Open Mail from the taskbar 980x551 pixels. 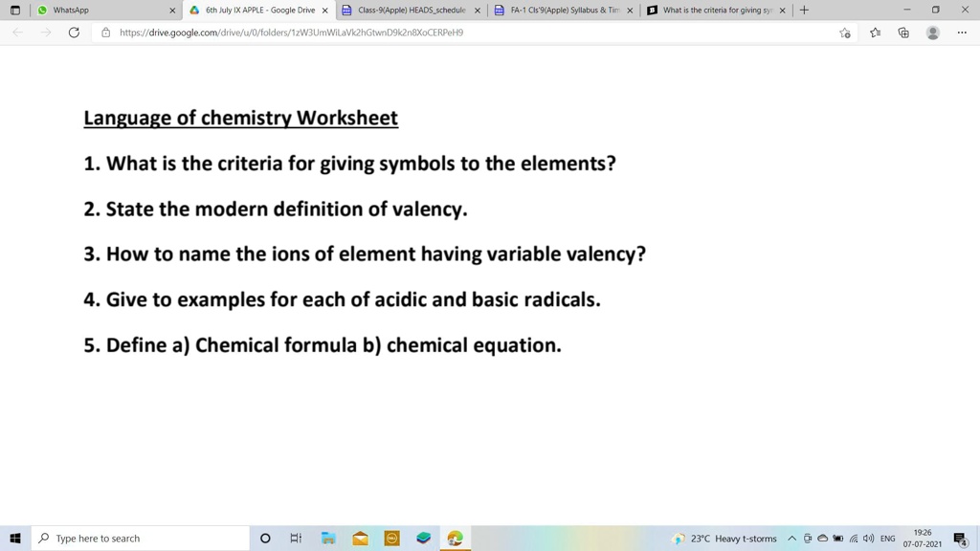coord(360,538)
